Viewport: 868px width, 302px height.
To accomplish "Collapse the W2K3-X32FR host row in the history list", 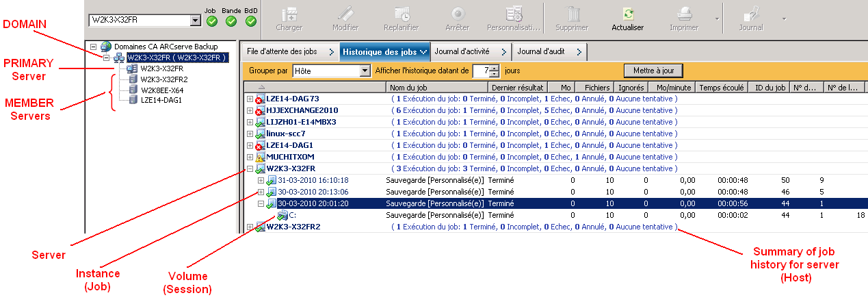I will click(250, 169).
